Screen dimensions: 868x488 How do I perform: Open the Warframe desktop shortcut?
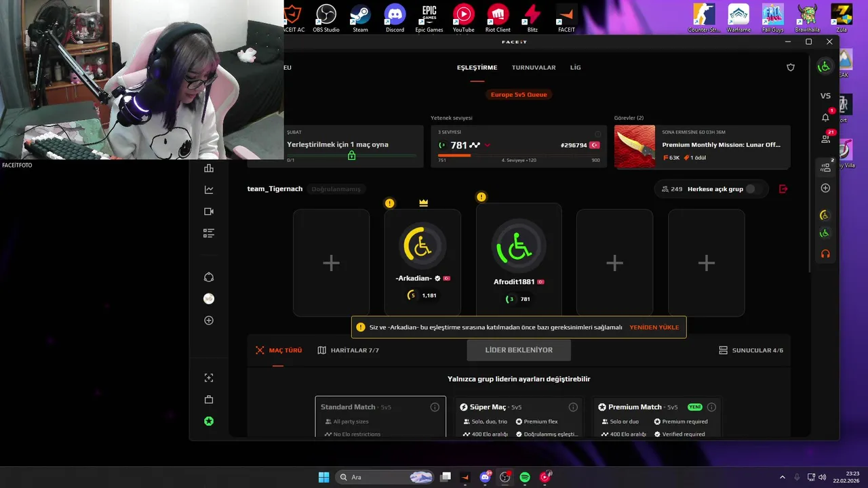[738, 19]
